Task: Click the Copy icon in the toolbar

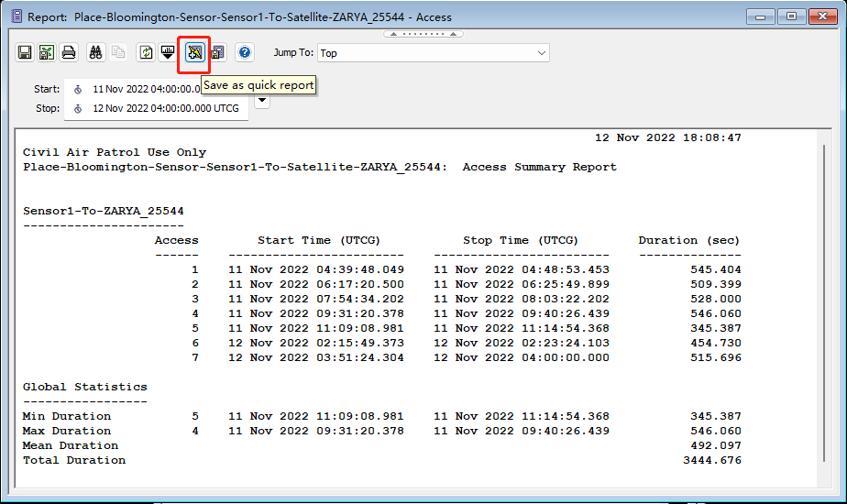Action: tap(117, 52)
